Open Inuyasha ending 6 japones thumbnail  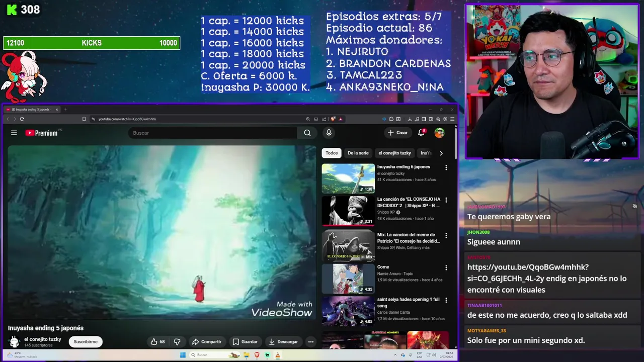pos(348,178)
